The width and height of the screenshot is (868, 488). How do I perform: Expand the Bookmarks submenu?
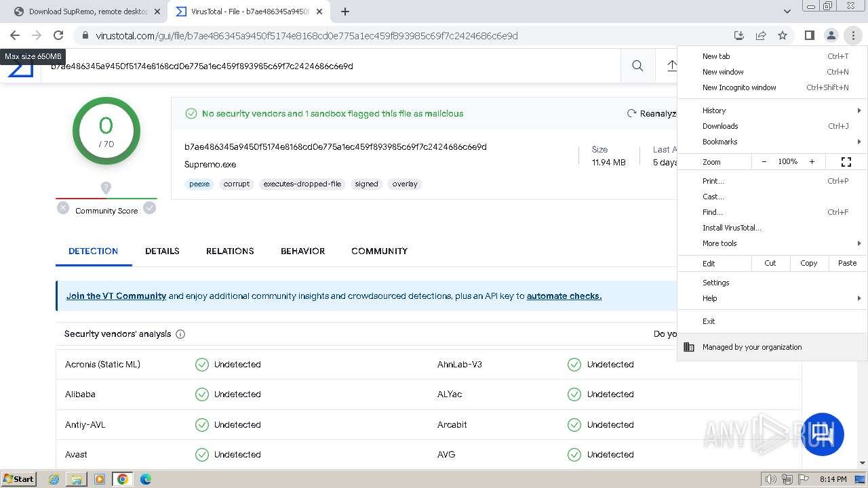pyautogui.click(x=772, y=142)
